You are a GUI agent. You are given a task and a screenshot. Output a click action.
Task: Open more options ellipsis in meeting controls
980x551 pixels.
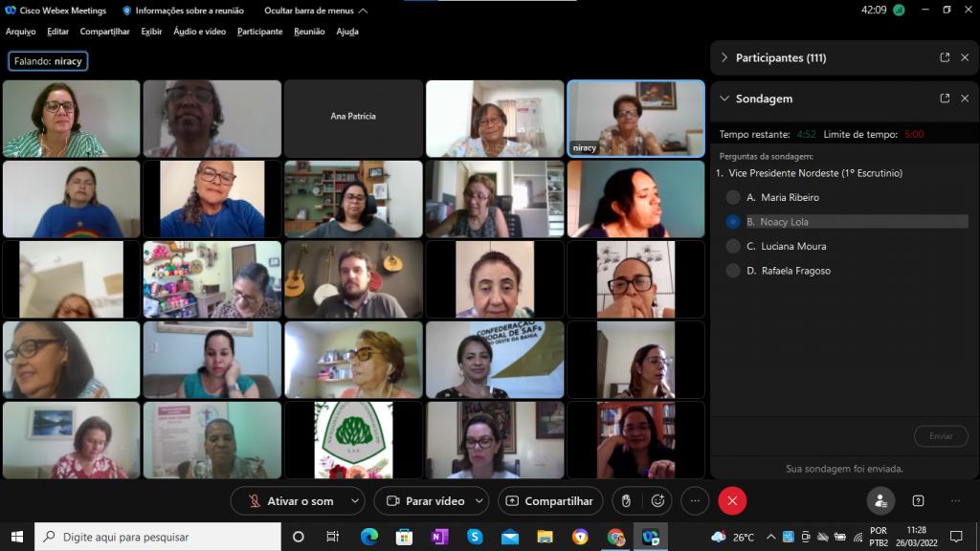click(695, 500)
